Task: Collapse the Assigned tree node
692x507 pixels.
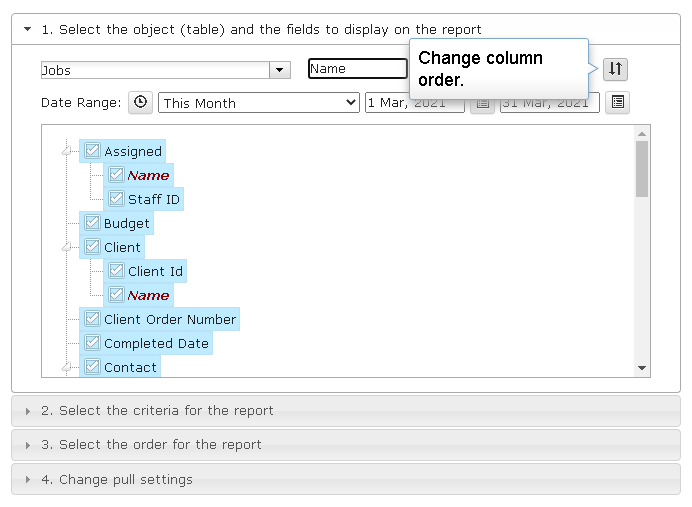Action: [x=67, y=151]
